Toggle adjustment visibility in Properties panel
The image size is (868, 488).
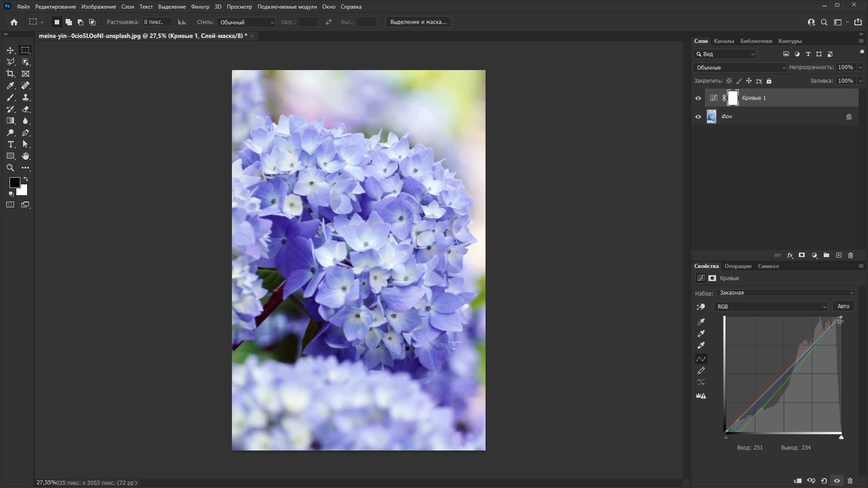pos(837,481)
